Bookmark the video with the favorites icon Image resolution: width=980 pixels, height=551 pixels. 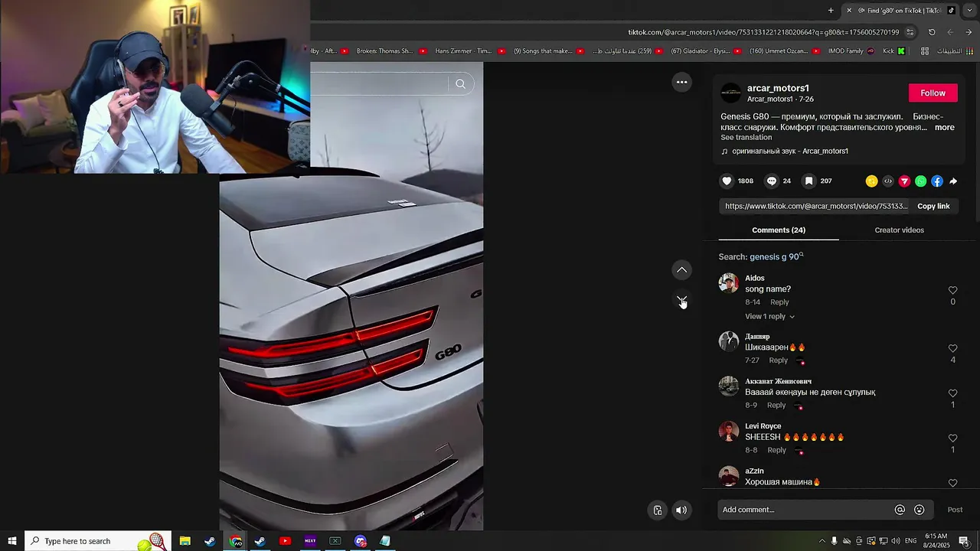pyautogui.click(x=808, y=181)
